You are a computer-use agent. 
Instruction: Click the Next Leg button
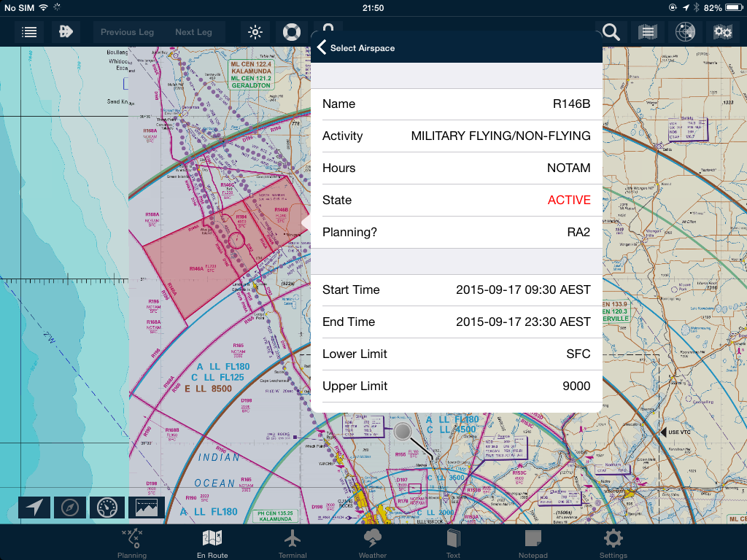tap(194, 32)
